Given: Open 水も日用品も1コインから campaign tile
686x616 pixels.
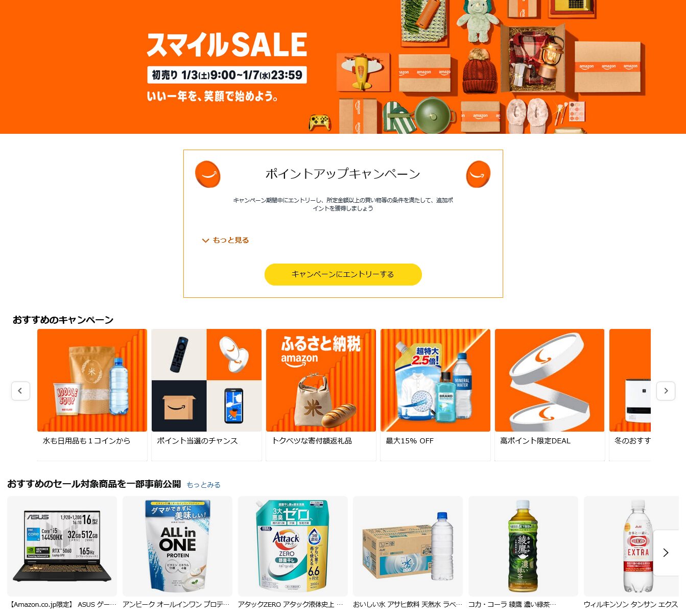Looking at the screenshot, I should click(92, 395).
